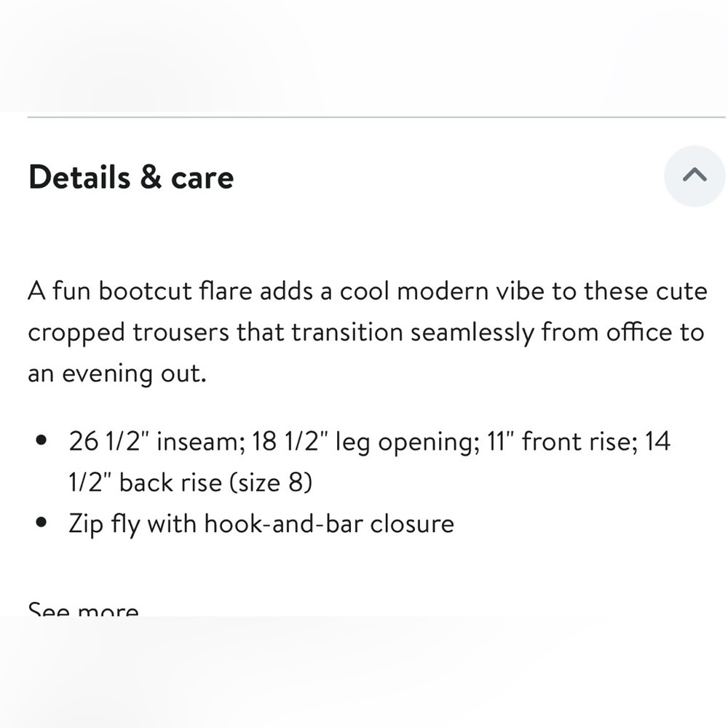Click the '18 1/2" leg opening' text
This screenshot has height=728, width=728.
pyautogui.click(x=366, y=442)
